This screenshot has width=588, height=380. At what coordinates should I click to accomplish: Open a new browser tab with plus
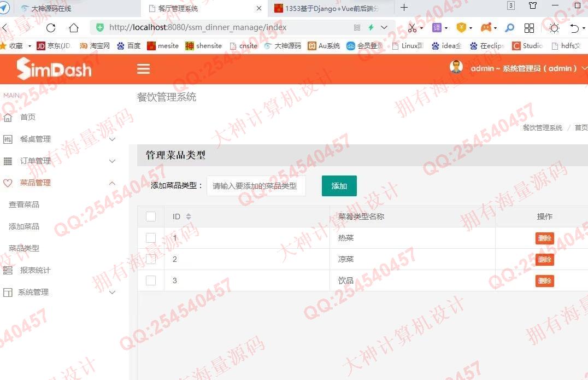point(404,8)
